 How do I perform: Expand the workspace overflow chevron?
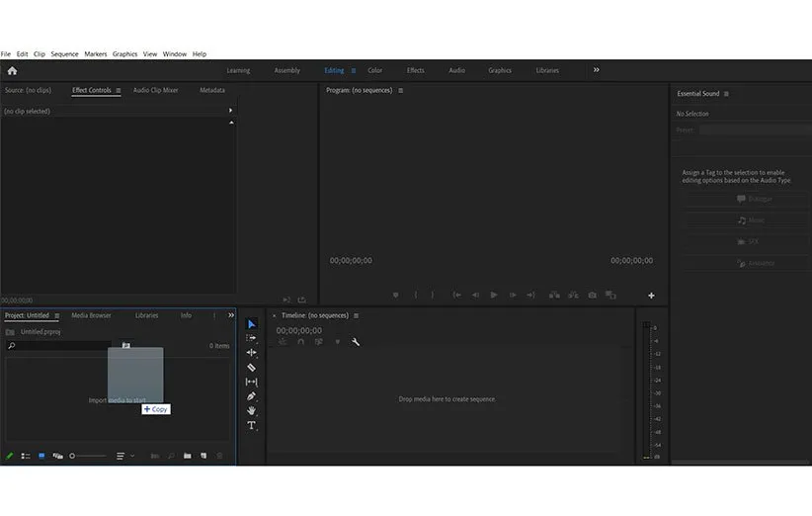pos(596,70)
